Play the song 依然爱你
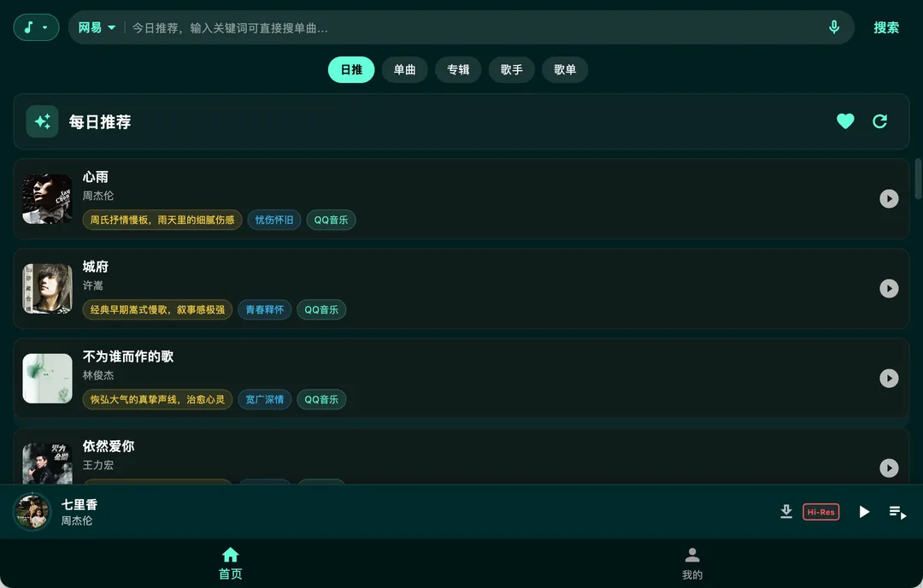 click(x=889, y=468)
